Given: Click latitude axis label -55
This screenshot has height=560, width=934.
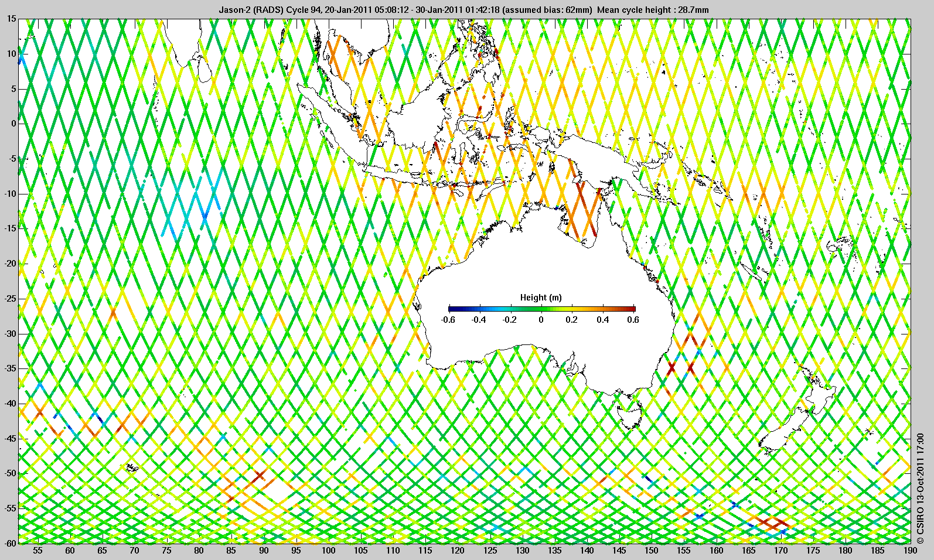Looking at the screenshot, I should [11, 508].
